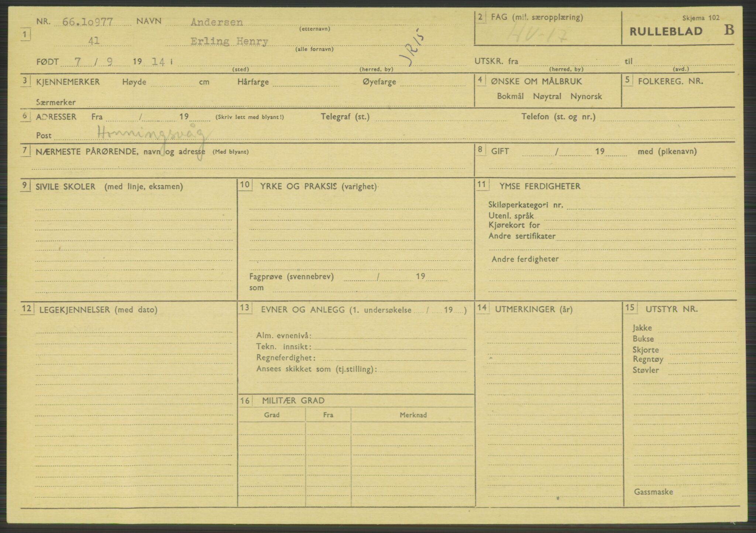Click the 'Nynorsk' language option
This screenshot has width=756, height=533.
586,96
